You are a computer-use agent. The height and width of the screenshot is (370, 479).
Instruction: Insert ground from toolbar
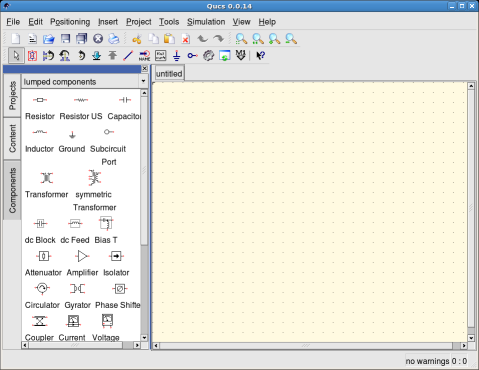tap(177, 55)
